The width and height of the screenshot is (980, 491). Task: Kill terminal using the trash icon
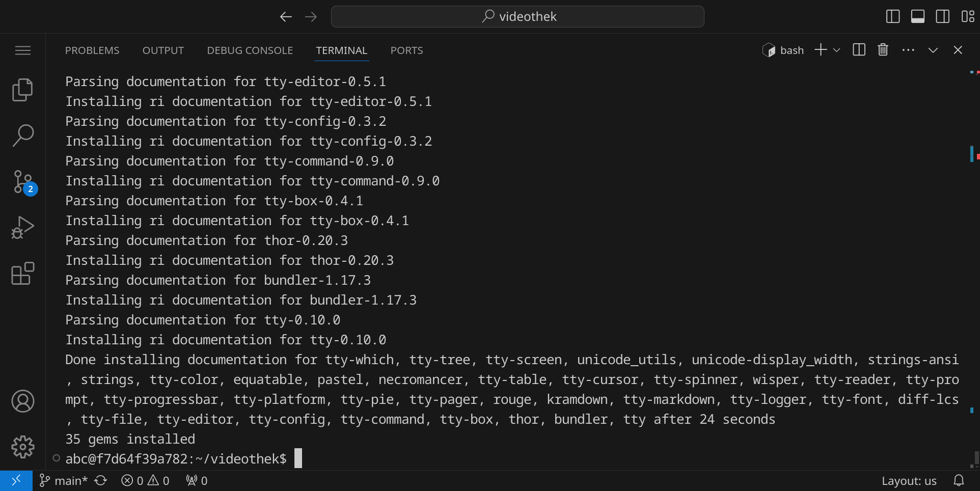[883, 50]
